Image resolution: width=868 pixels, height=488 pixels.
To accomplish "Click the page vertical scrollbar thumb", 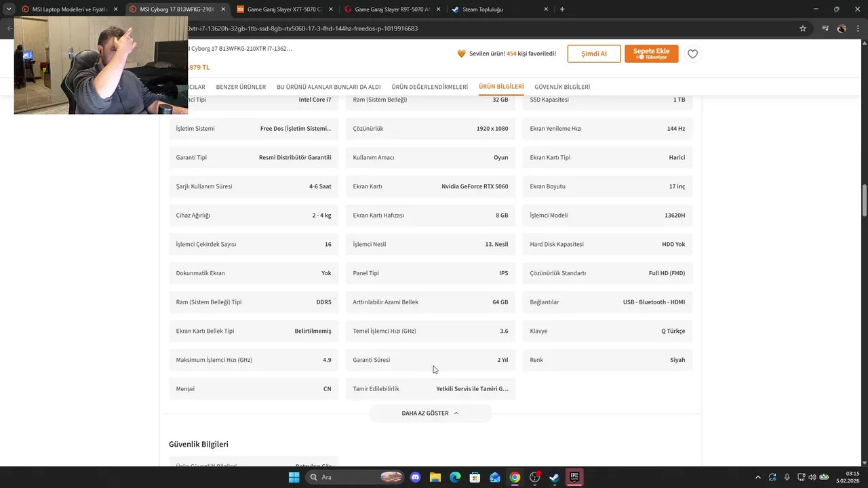I will point(865,201).
